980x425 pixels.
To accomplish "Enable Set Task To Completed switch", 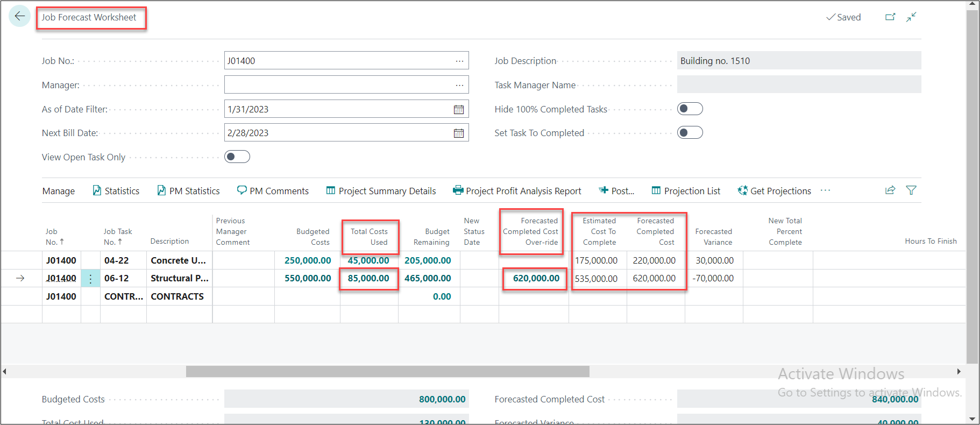I will point(690,132).
